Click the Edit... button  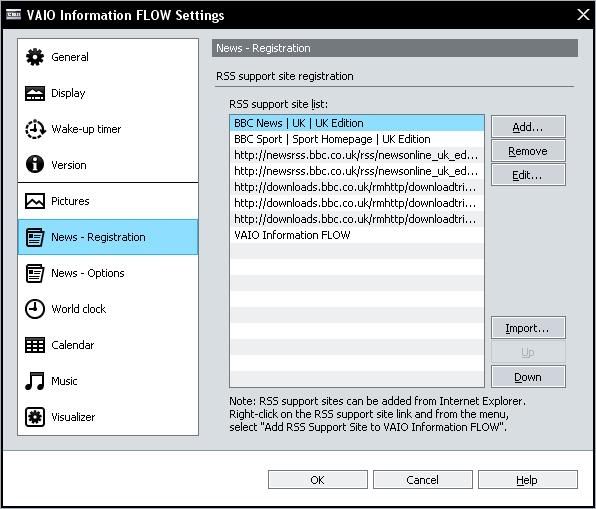click(x=528, y=175)
